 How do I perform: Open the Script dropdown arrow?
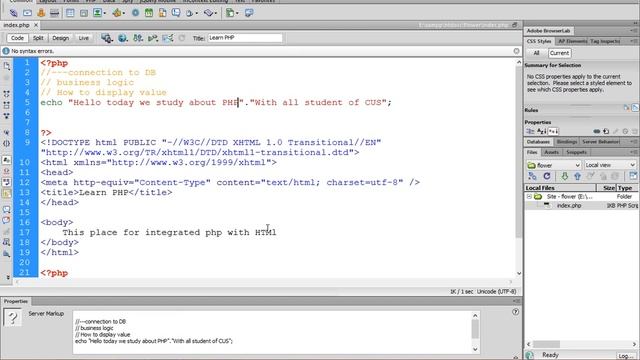coord(216,13)
